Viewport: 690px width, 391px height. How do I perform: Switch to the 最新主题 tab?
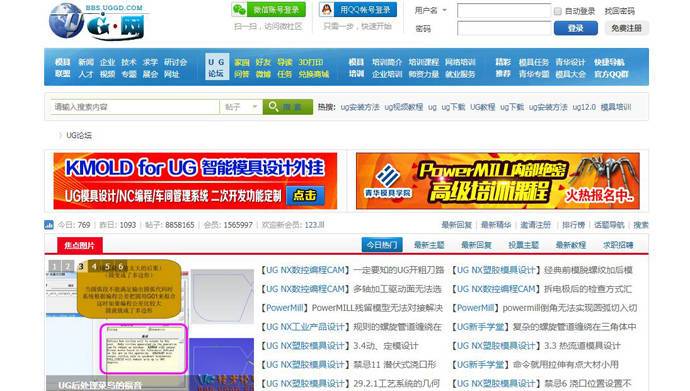tap(429, 245)
